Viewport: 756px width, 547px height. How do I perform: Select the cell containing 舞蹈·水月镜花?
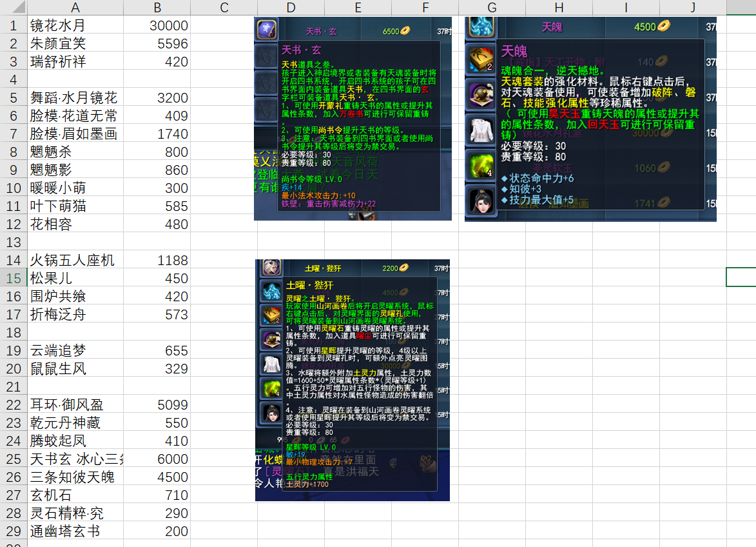tap(75, 98)
